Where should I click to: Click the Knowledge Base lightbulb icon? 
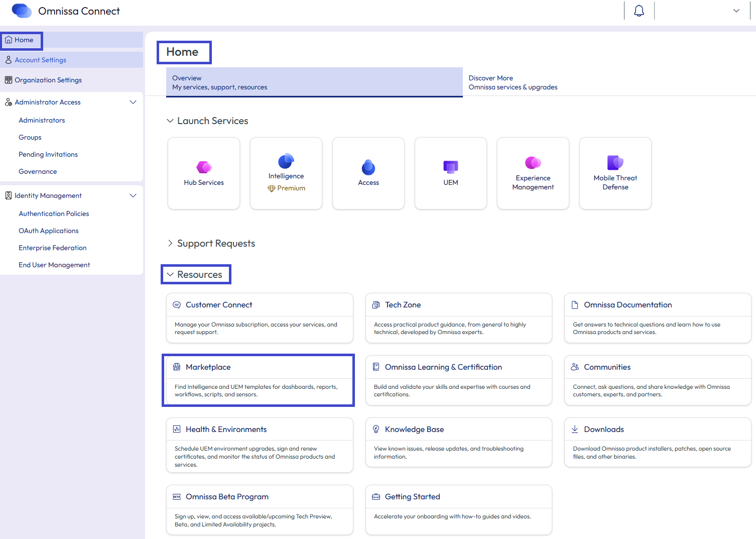coord(376,429)
